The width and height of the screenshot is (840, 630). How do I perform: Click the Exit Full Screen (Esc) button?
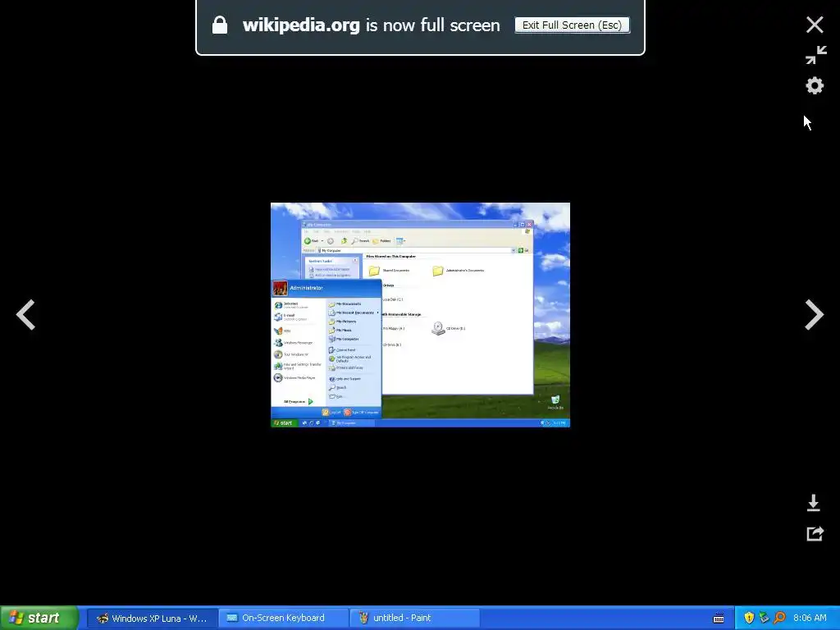coord(572,25)
